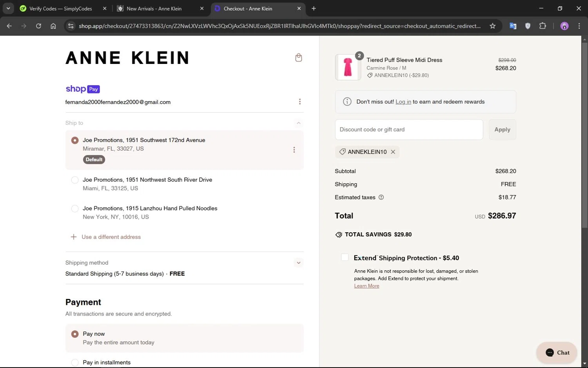Click the plus icon to add address
The width and height of the screenshot is (588, 368).
pos(73,237)
